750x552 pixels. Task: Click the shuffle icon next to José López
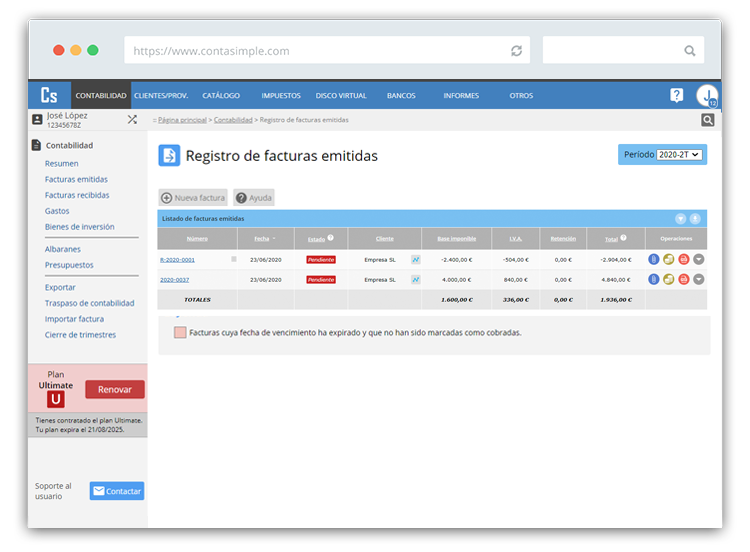tap(132, 120)
